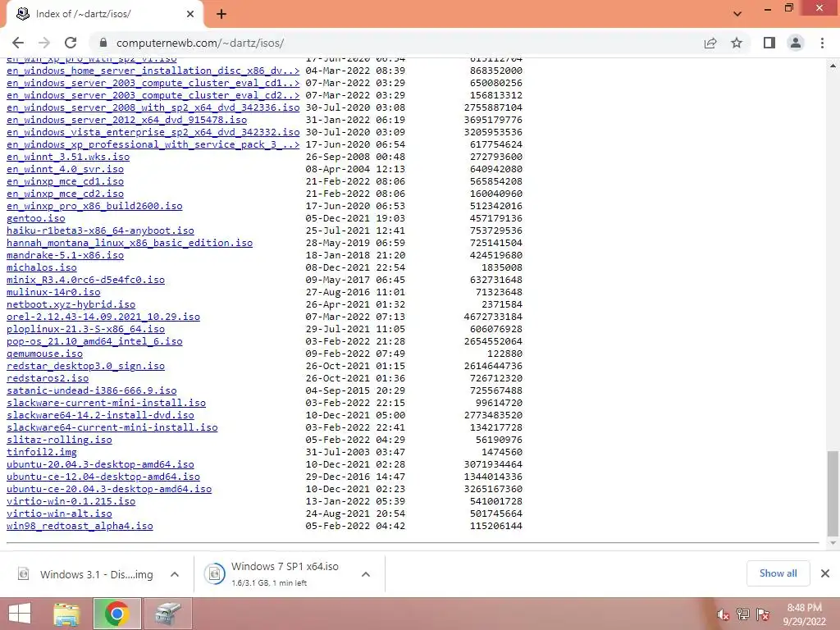Select the date 31-Jul-2003 03:47 text
Screen dimensions: 840x630
pos(355,453)
